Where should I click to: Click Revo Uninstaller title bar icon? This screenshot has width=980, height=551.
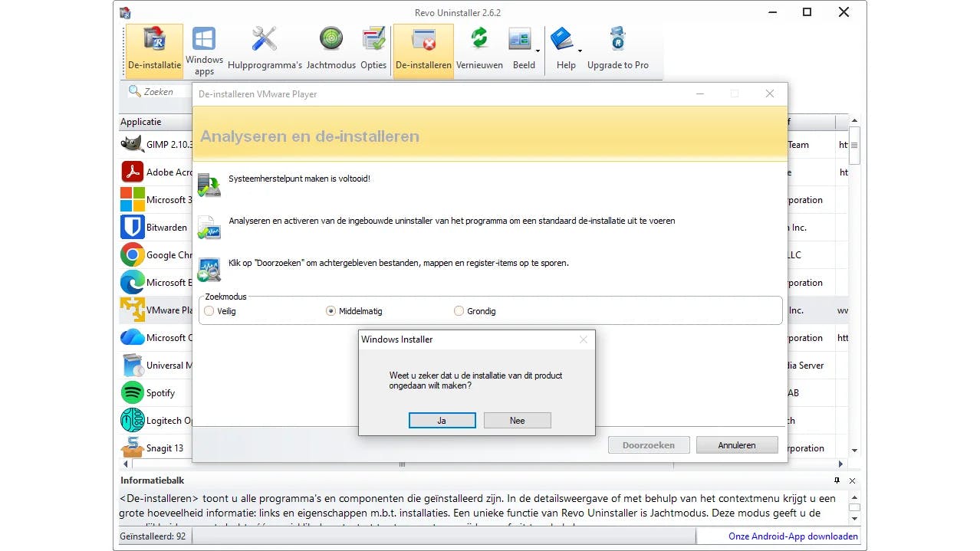coord(125,12)
